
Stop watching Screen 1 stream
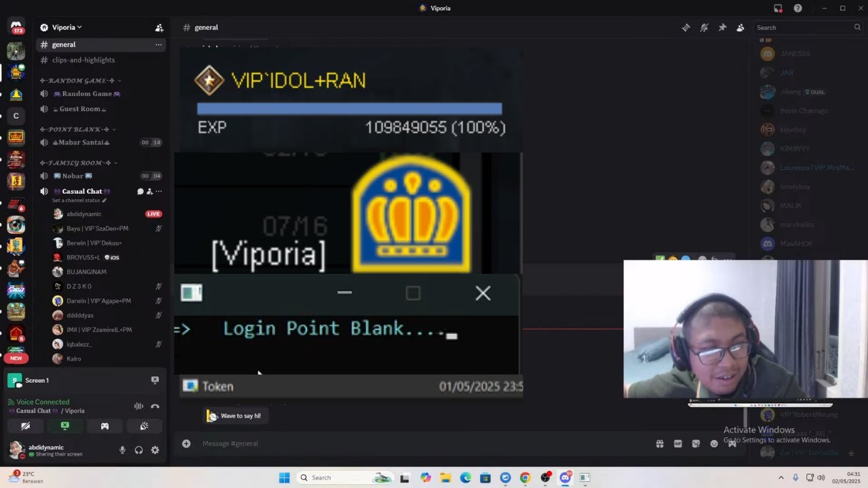pos(155,380)
